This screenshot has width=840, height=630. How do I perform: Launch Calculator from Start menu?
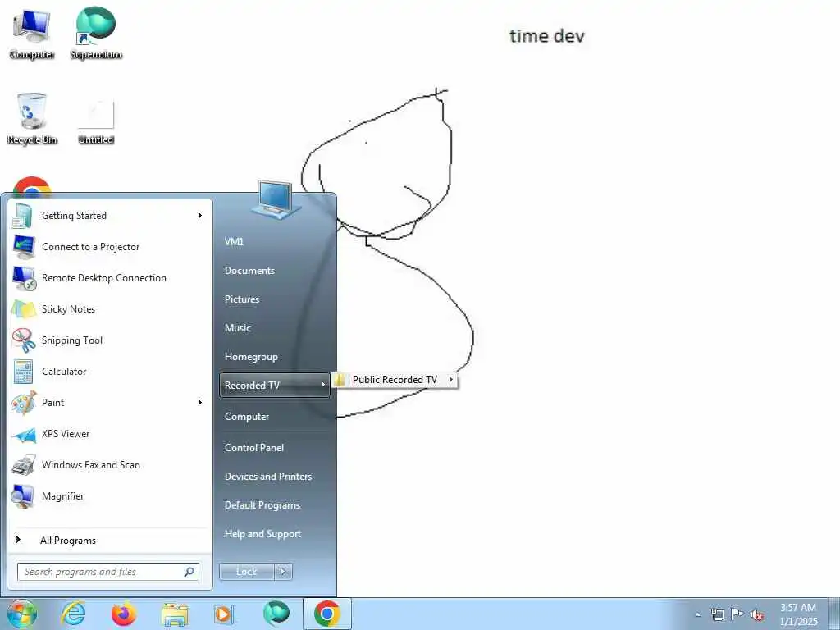[x=64, y=372]
